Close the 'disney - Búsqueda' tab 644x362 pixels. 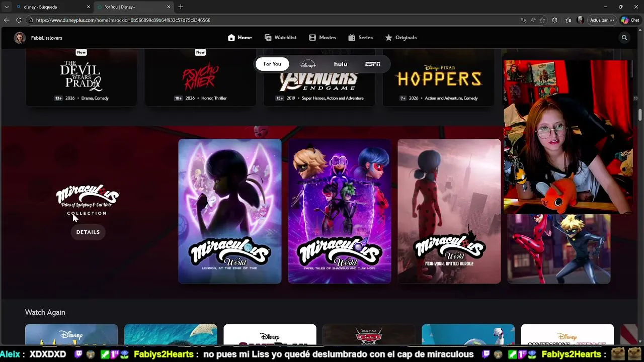point(89,7)
